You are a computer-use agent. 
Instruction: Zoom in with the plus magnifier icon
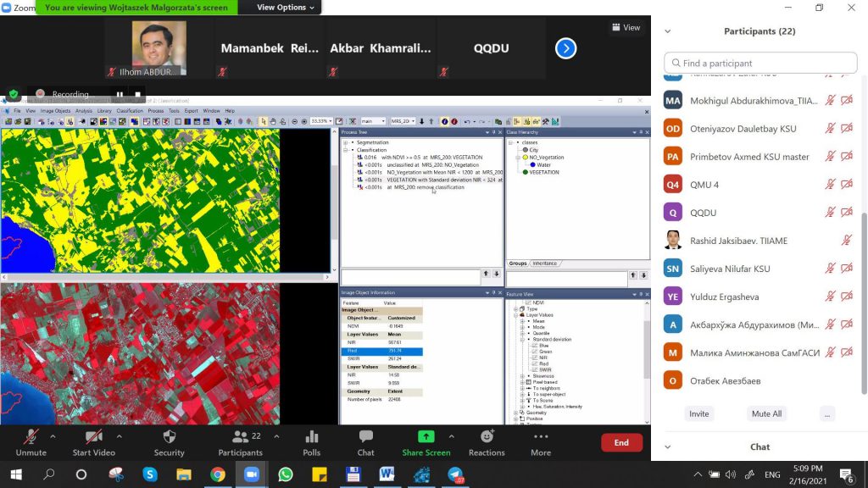tap(304, 122)
